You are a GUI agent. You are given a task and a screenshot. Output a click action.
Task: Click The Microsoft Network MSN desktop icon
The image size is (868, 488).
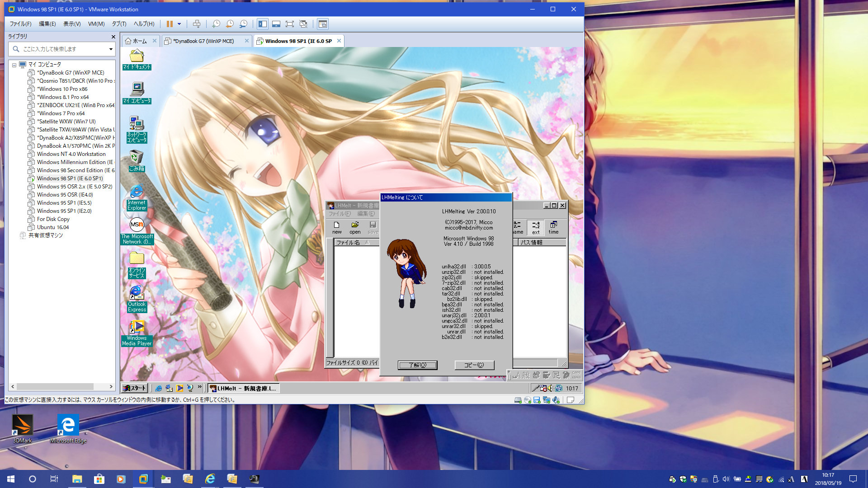[137, 232]
